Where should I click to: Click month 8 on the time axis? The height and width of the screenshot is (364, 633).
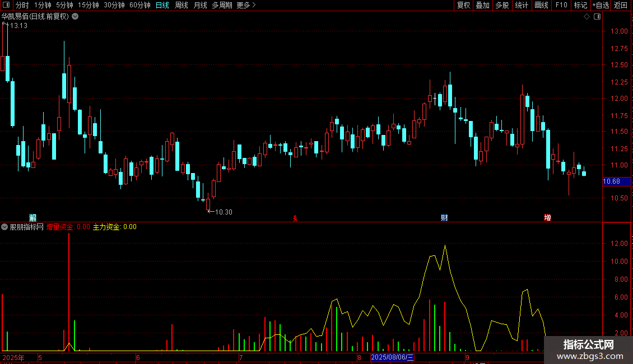point(359,357)
